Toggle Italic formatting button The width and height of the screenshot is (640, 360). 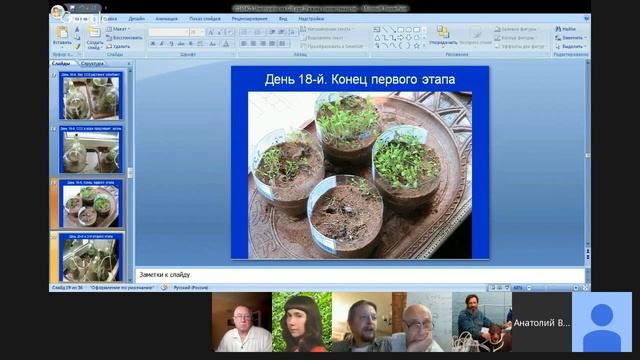pyautogui.click(x=162, y=44)
